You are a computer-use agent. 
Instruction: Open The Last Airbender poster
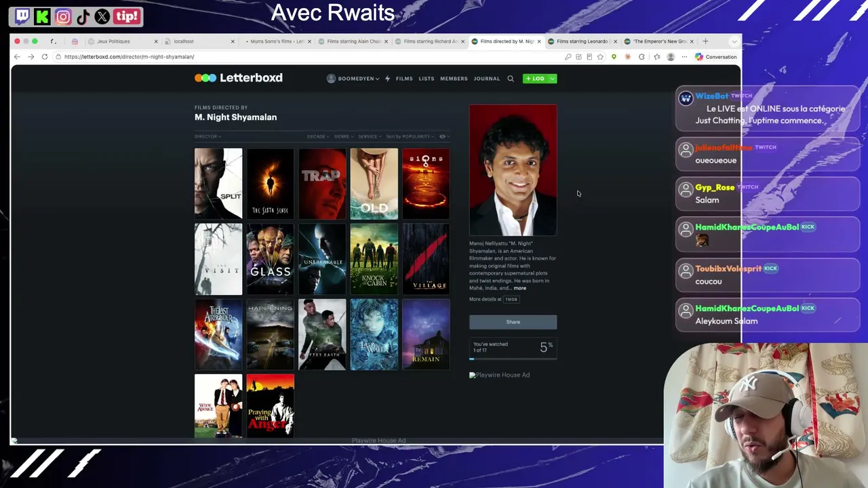tap(218, 335)
